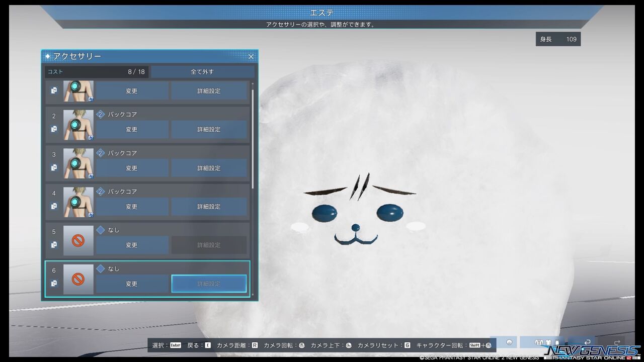Click 変更 for empty slot 6
This screenshot has height=362, width=644.
[x=132, y=284]
